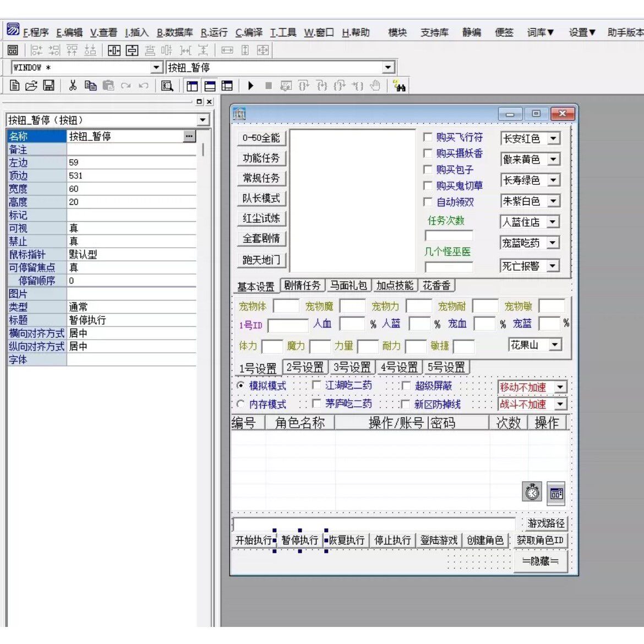The image size is (644, 644).
Task: Open the 按钮_暂停 (按钮) component dropdown
Action: (x=203, y=120)
